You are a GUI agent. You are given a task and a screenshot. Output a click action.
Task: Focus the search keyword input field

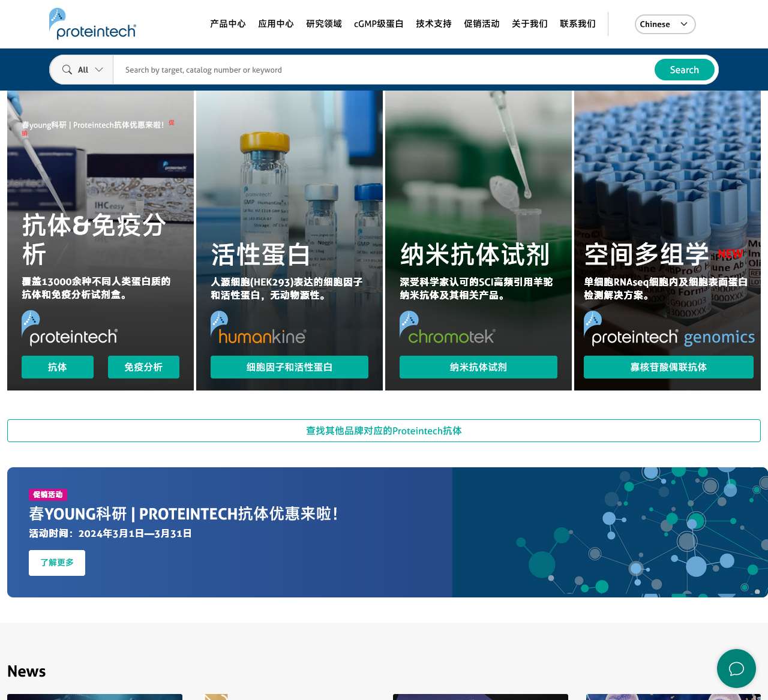tap(383, 70)
